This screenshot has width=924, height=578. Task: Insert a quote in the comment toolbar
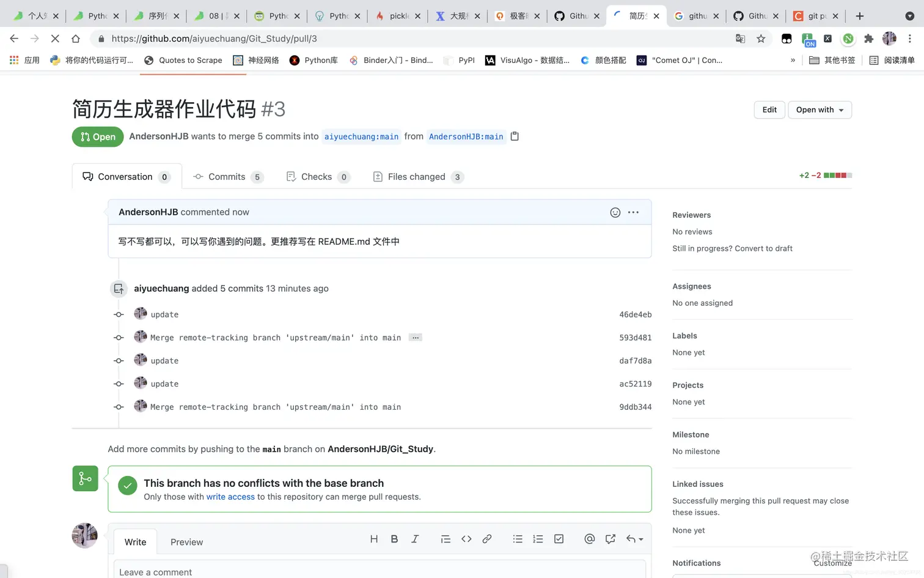point(446,539)
